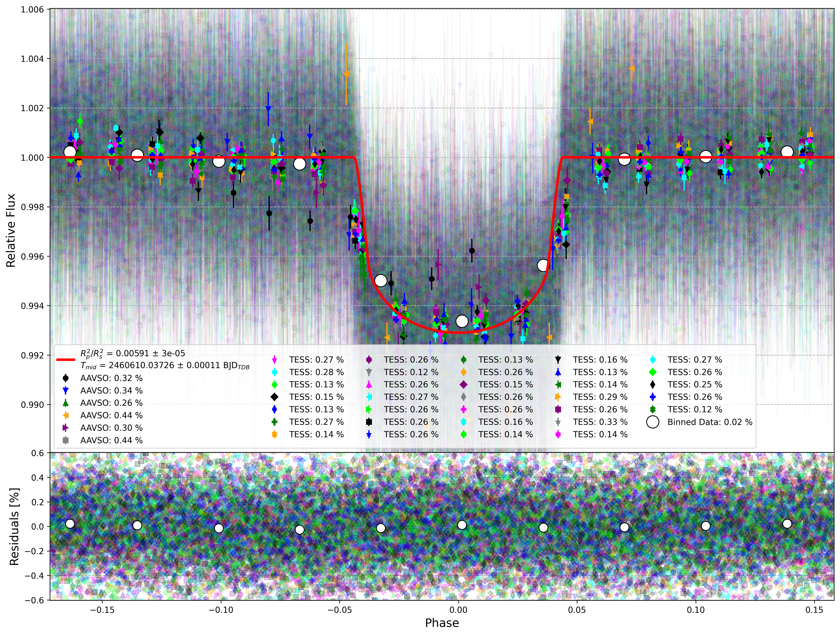Click the residuals tick label "0.0"

click(38, 527)
